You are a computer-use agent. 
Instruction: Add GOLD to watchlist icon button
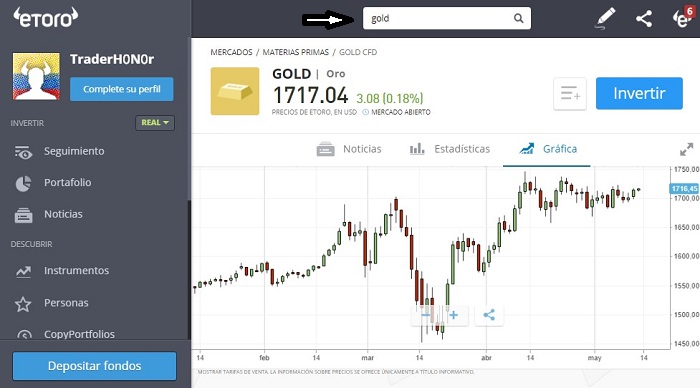pyautogui.click(x=570, y=94)
